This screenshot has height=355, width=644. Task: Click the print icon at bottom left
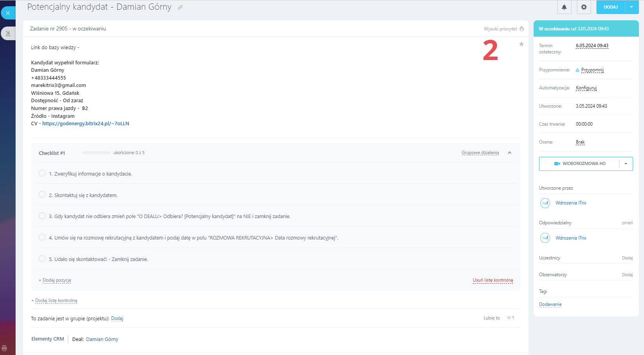coord(4,348)
